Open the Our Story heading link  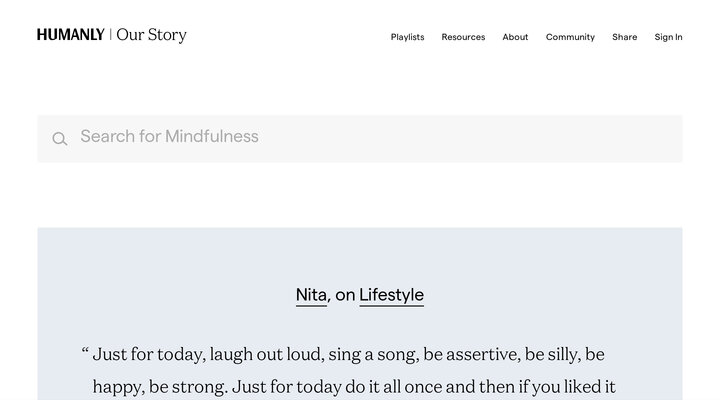tap(151, 35)
